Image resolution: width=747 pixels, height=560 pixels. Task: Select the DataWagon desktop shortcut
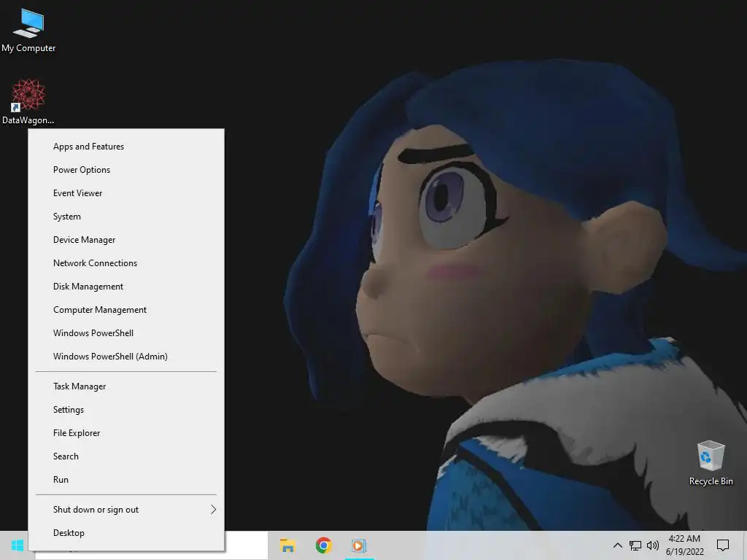28,102
